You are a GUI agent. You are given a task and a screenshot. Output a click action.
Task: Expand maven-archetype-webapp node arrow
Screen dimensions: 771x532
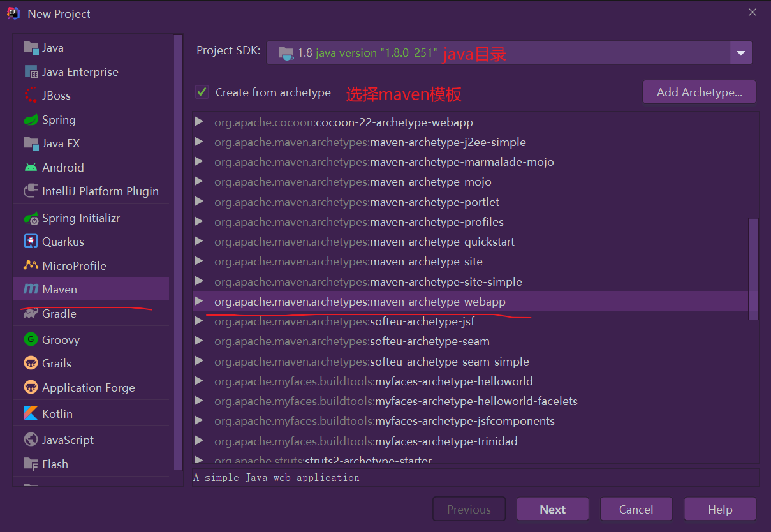click(199, 300)
